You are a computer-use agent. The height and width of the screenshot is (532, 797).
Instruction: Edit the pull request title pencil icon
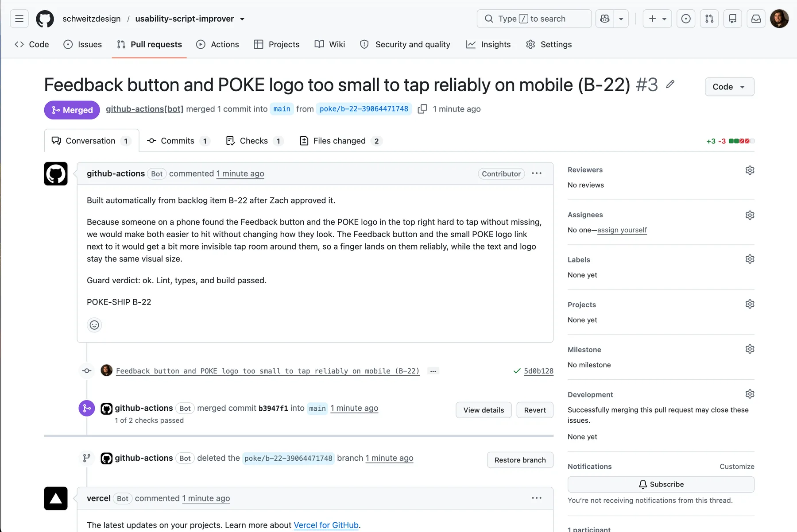pyautogui.click(x=670, y=84)
